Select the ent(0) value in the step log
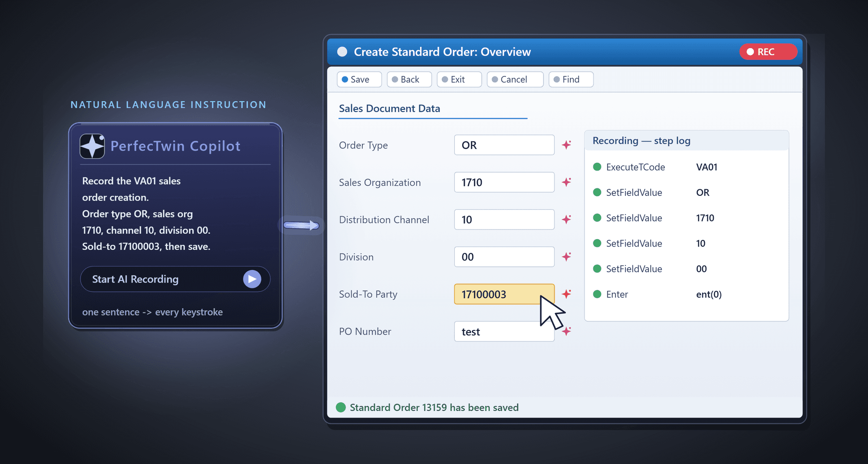Image resolution: width=868 pixels, height=464 pixels. (709, 294)
